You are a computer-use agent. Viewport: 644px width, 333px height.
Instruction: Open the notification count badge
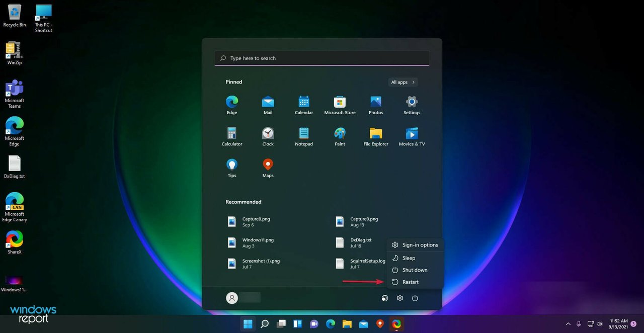tap(634, 324)
